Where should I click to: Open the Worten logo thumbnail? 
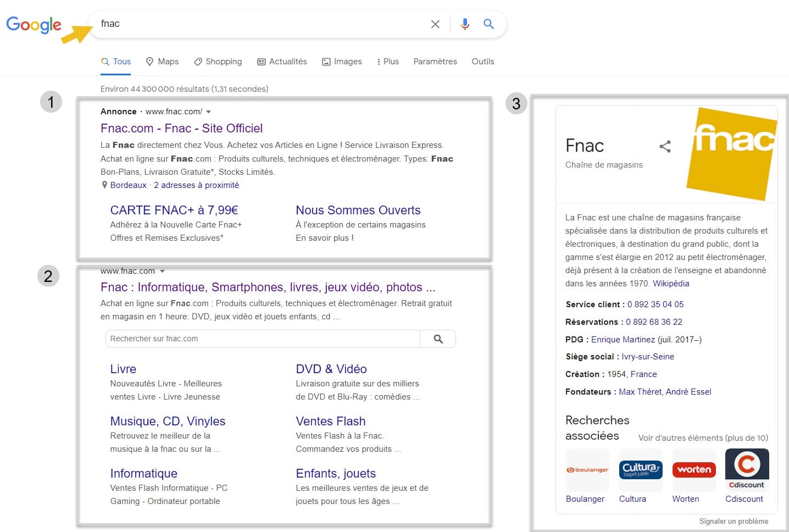pyautogui.click(x=694, y=470)
